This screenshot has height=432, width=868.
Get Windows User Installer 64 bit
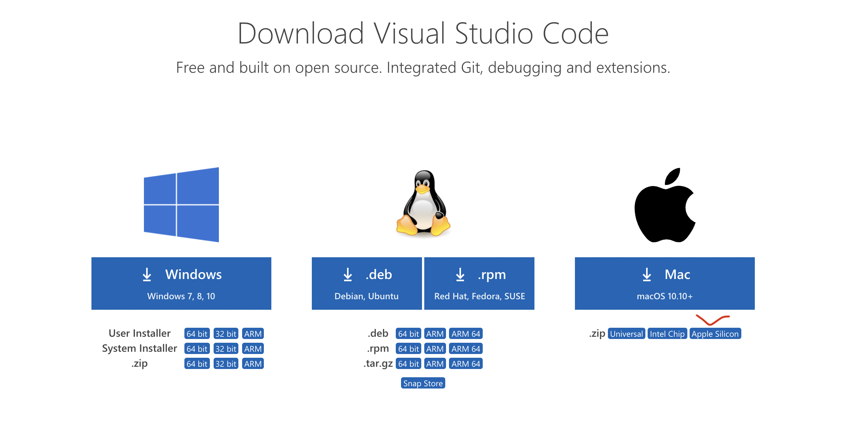[197, 334]
